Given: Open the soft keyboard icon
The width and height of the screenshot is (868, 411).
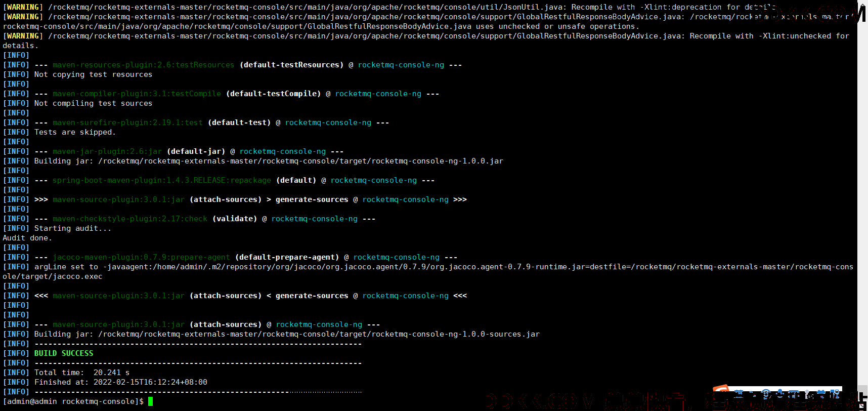Looking at the screenshot, I should click(x=794, y=394).
